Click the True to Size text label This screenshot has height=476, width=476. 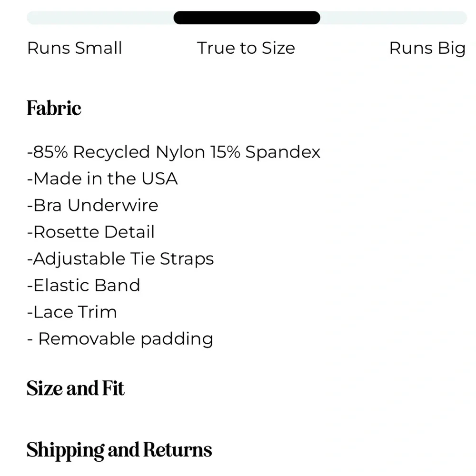[246, 48]
